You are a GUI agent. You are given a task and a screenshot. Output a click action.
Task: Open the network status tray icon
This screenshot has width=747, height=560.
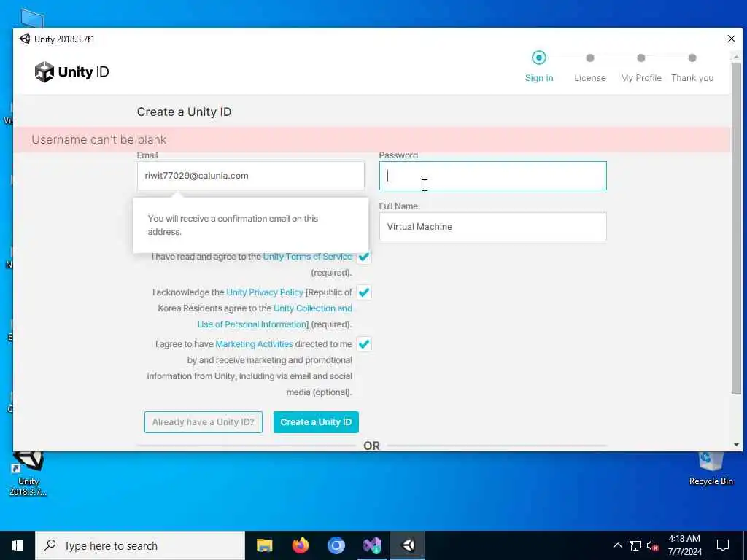[635, 545]
